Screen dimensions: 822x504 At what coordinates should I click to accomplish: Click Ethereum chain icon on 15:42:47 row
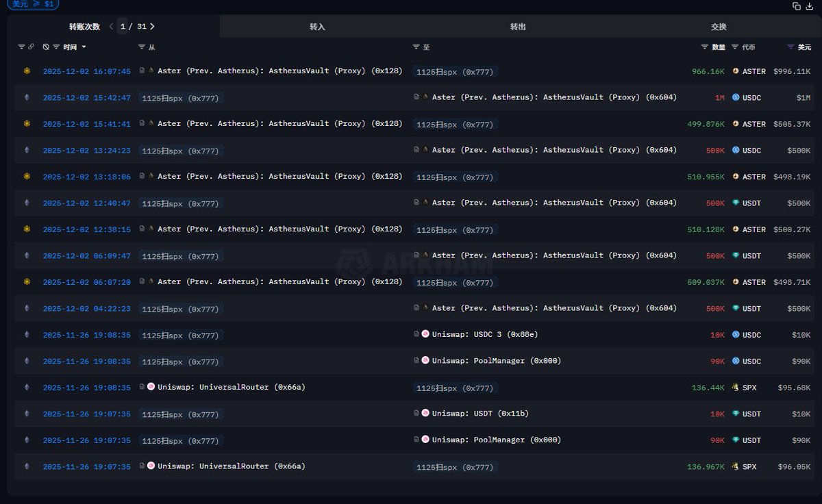click(27, 97)
